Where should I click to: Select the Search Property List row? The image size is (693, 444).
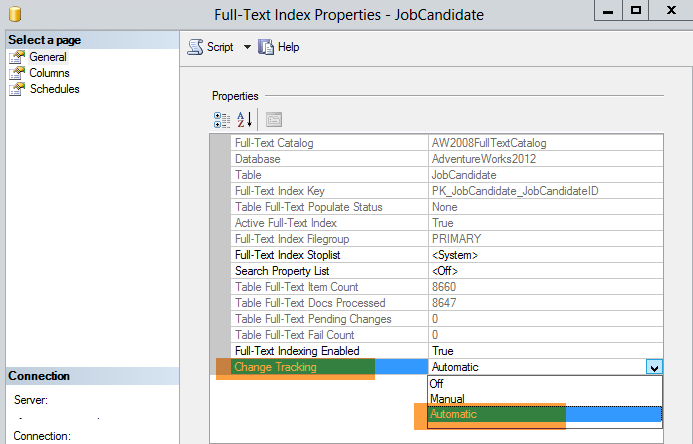(329, 271)
